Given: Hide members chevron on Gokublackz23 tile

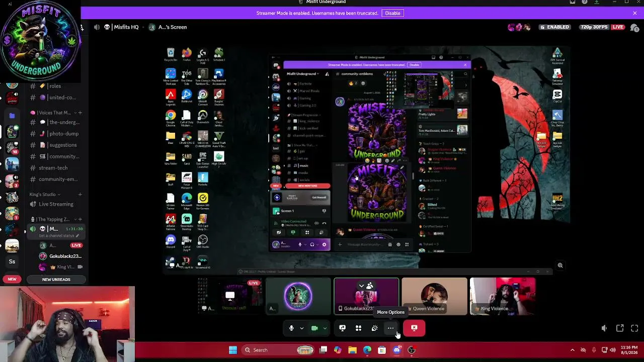Looking at the screenshot, I should click(361, 286).
